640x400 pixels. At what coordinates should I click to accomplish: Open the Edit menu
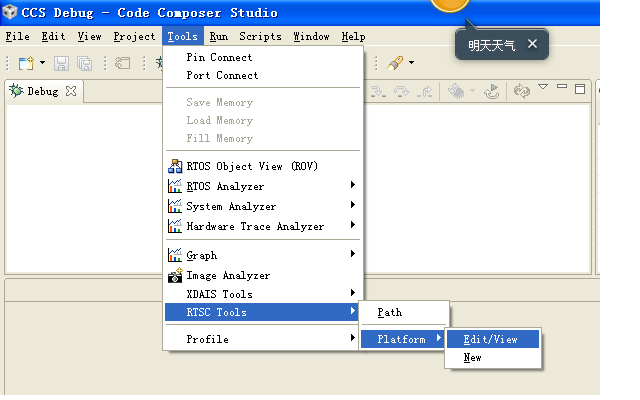[53, 37]
